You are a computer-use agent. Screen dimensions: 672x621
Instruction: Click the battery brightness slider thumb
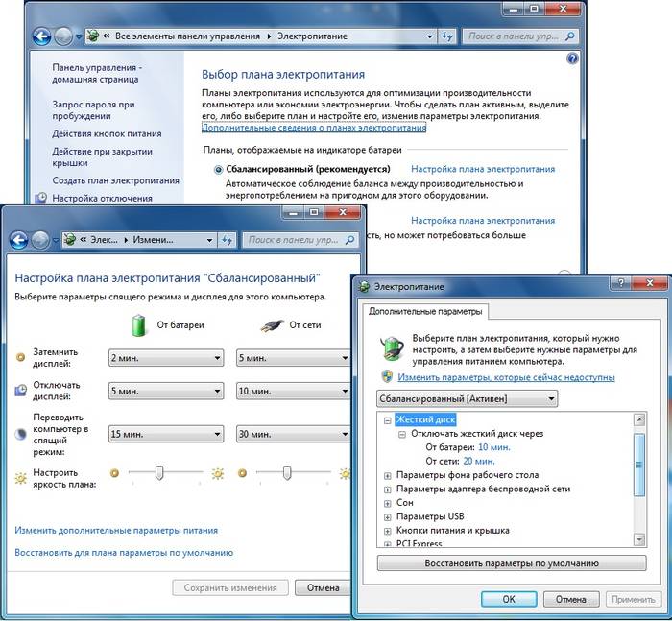[x=160, y=472]
